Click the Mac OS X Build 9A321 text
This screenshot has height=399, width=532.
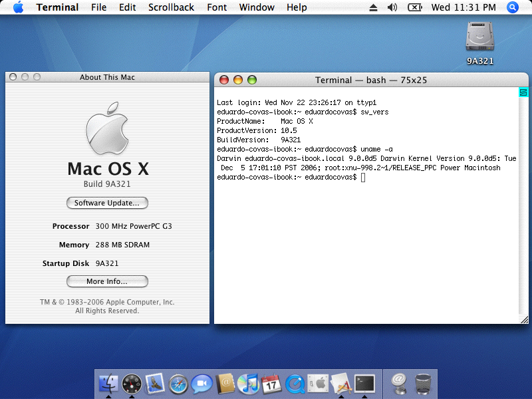click(107, 184)
